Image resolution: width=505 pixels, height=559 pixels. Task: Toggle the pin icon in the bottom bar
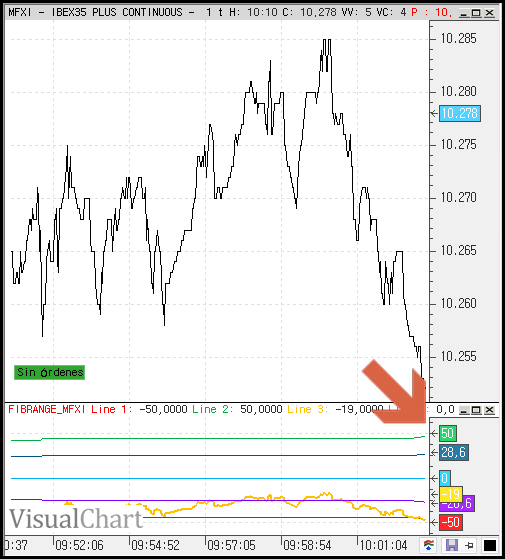point(470,545)
